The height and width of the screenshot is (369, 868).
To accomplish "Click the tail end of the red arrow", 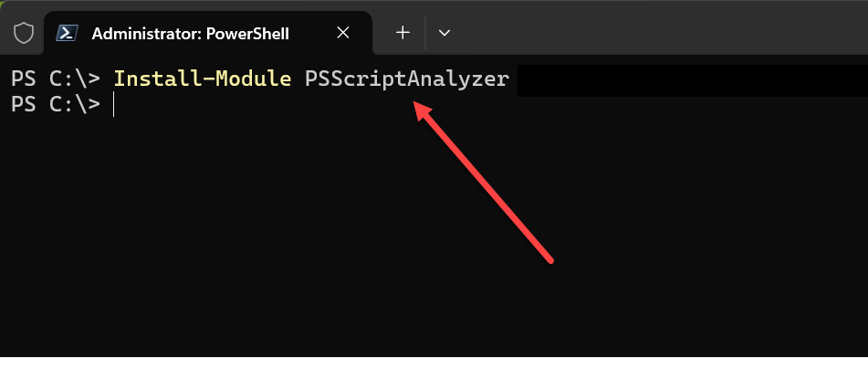I will click(550, 260).
